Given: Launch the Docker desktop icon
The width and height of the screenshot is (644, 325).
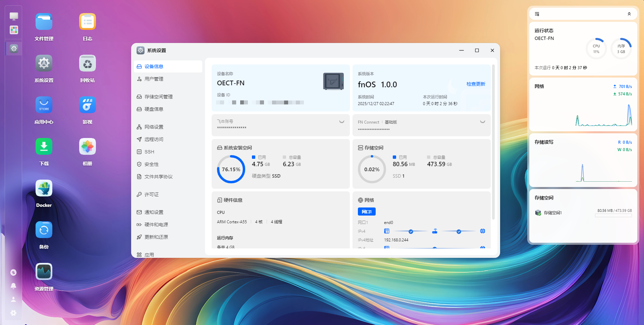Looking at the screenshot, I should [44, 188].
